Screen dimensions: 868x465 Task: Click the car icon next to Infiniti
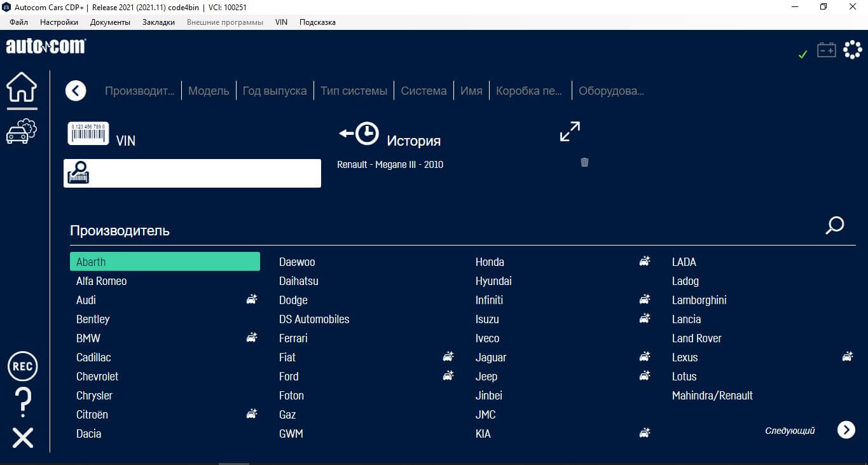pyautogui.click(x=645, y=299)
